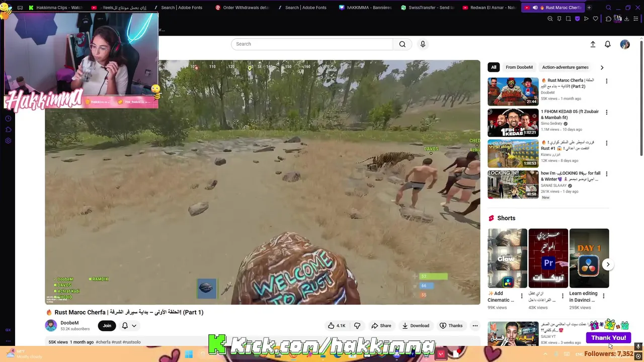Open the DAY 1 Davinci short thumbnail

click(589, 258)
